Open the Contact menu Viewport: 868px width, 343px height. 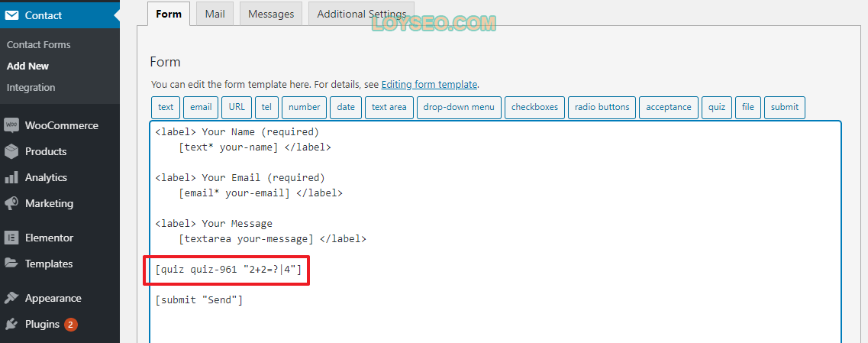click(60, 15)
